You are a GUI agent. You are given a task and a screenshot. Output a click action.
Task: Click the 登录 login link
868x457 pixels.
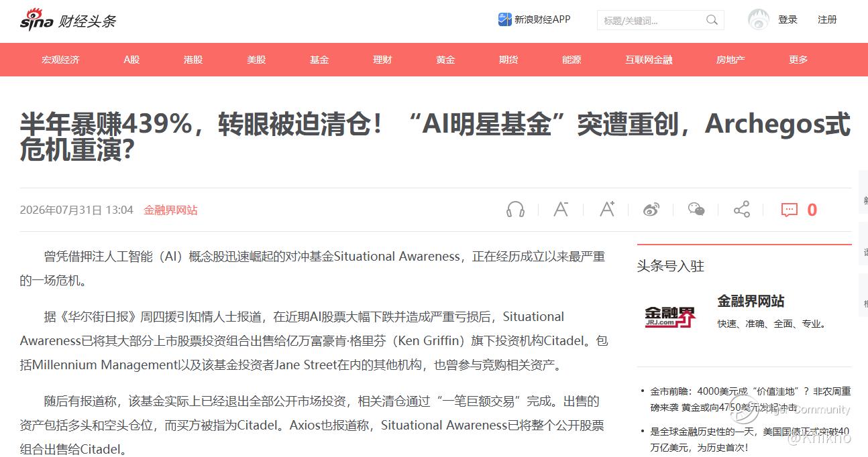pos(788,19)
